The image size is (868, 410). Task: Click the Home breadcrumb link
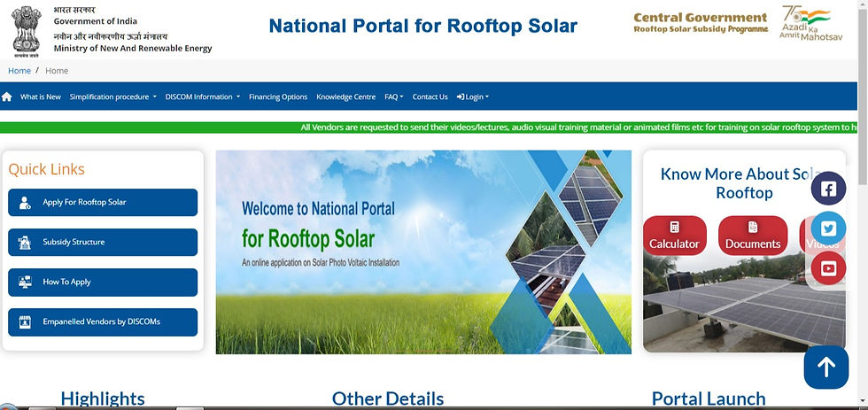point(19,71)
